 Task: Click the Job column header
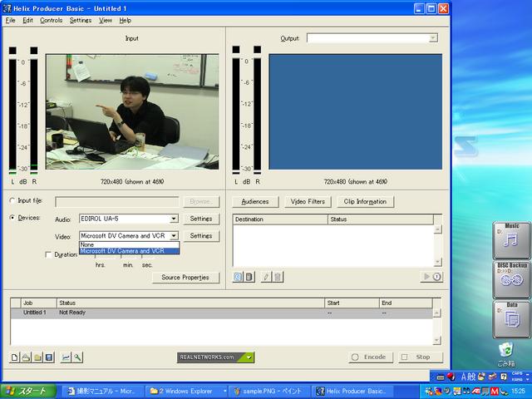tap(39, 303)
